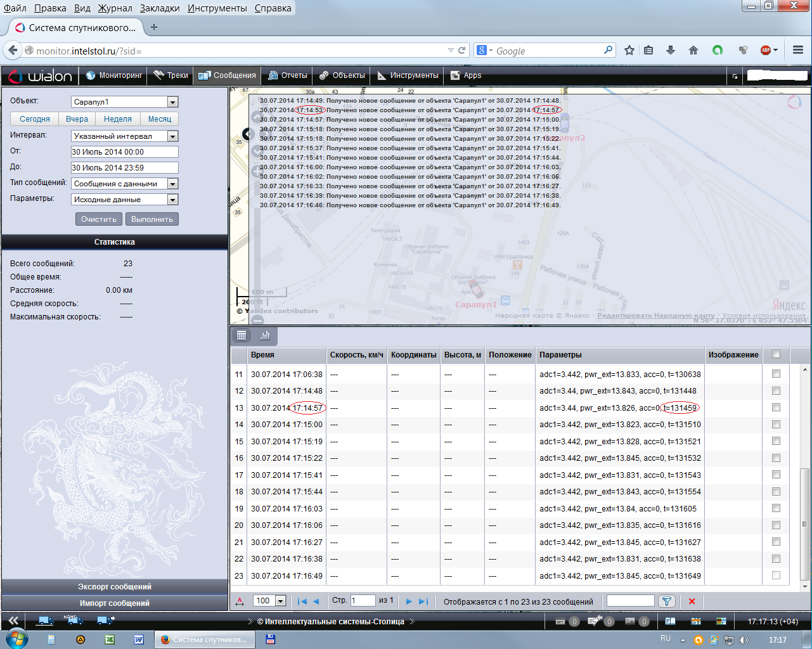Image resolution: width=812 pixels, height=649 pixels.
Task: Switch to chart view of messages
Action: (x=265, y=336)
